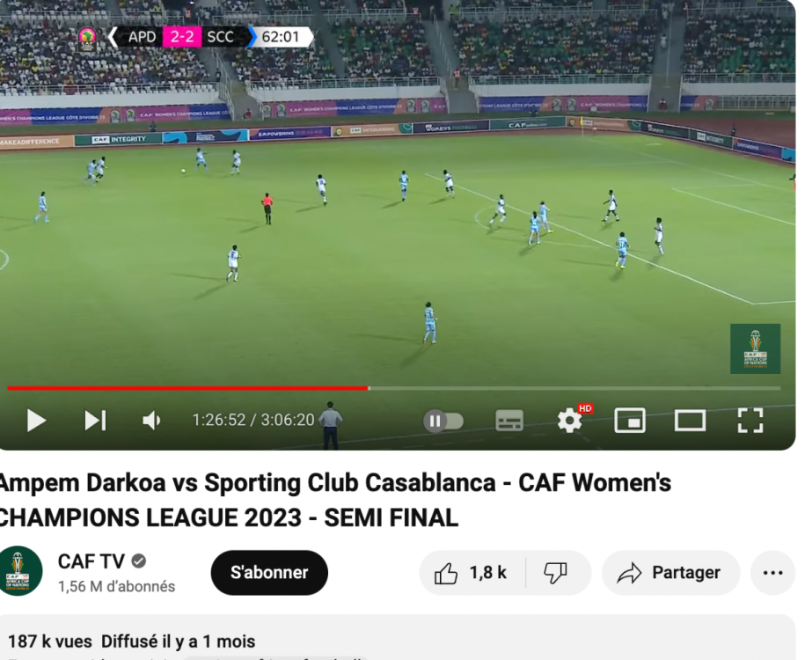Viewport: 812px width, 660px height.
Task: Open the more actions three-dot menu
Action: [x=772, y=573]
